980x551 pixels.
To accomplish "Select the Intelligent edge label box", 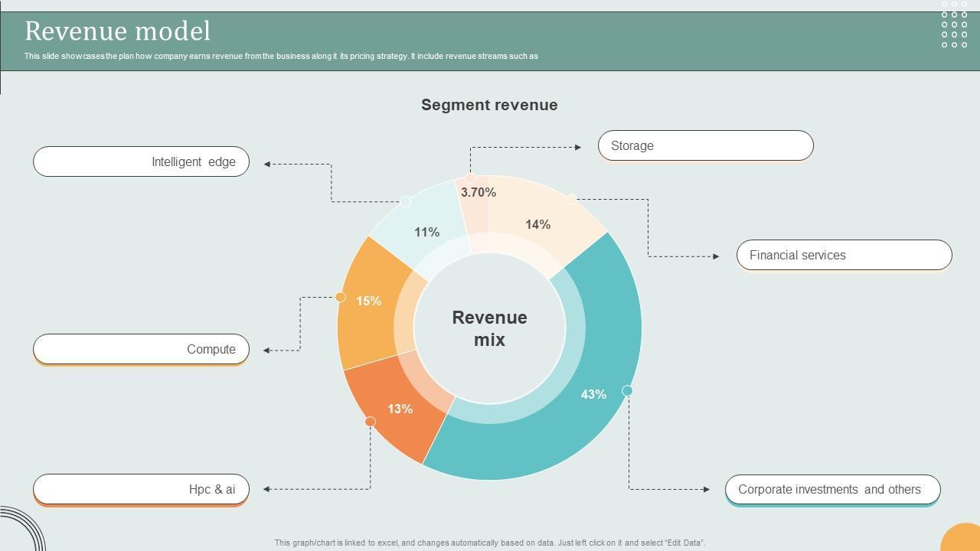I will [x=141, y=161].
